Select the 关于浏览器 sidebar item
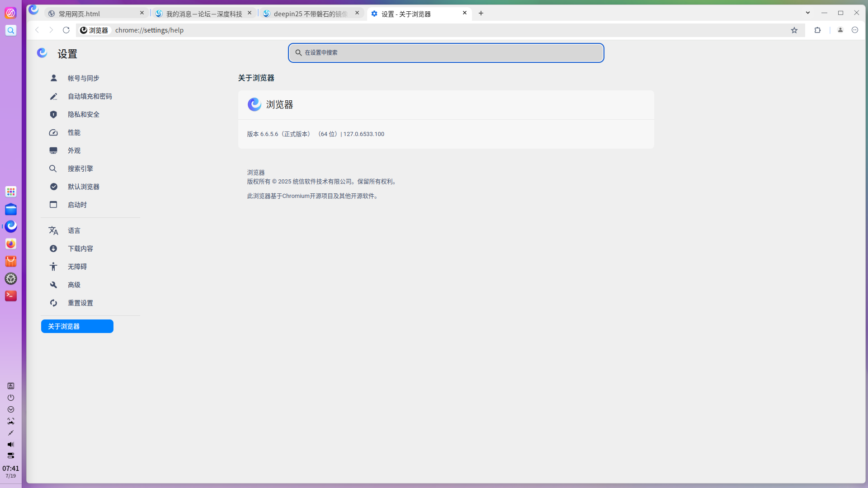Image resolution: width=868 pixels, height=488 pixels. (x=77, y=326)
